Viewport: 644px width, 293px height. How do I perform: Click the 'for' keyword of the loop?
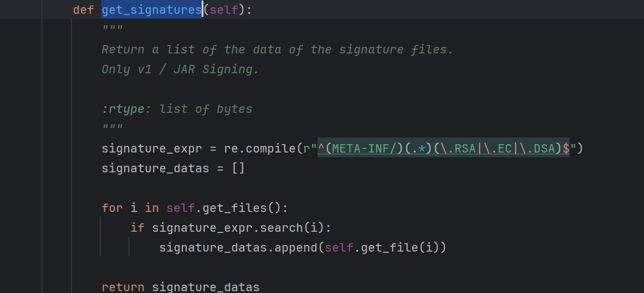click(112, 208)
